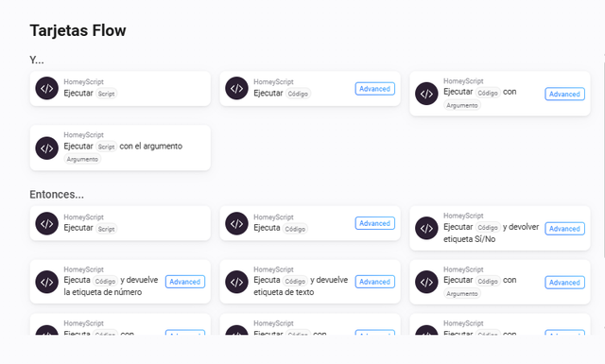Click Argumento pill in 'con el argumento' card
This screenshot has width=605, height=364.
pyautogui.click(x=82, y=159)
